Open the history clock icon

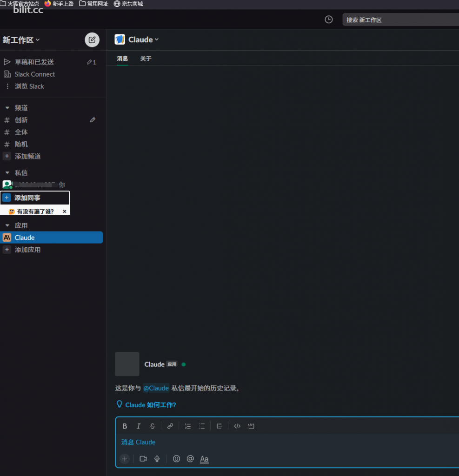(329, 20)
